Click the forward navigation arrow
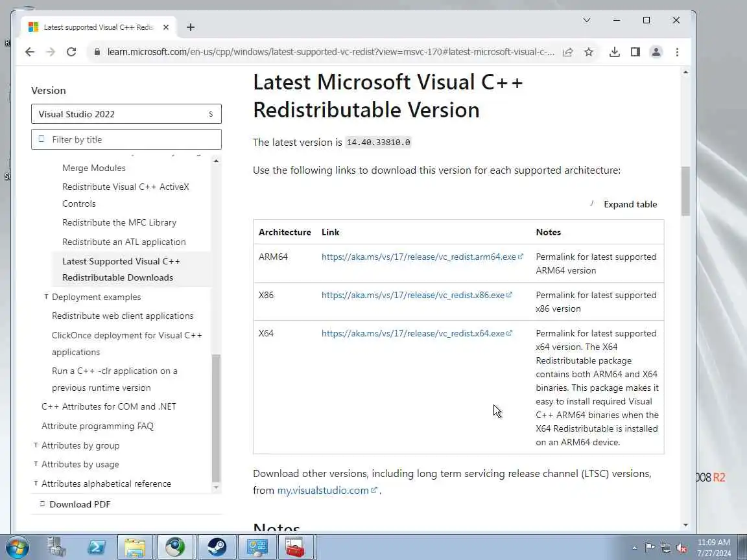Image resolution: width=747 pixels, height=560 pixels. click(x=51, y=52)
